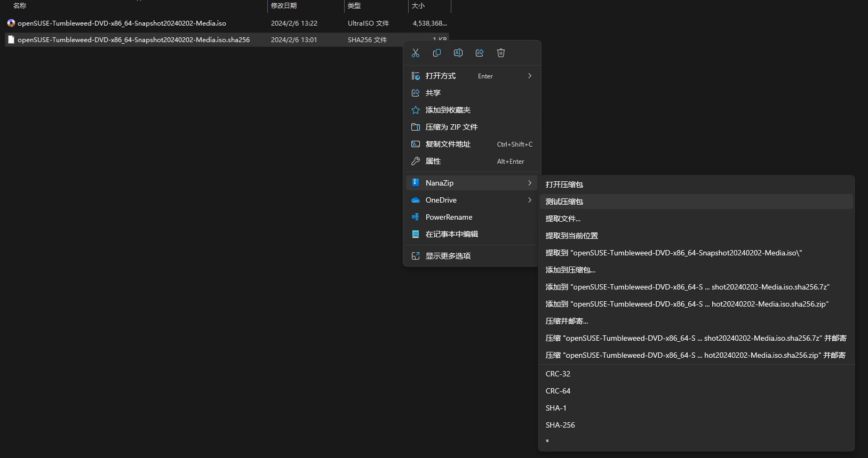Sort files by 修改日期 column header

point(284,6)
